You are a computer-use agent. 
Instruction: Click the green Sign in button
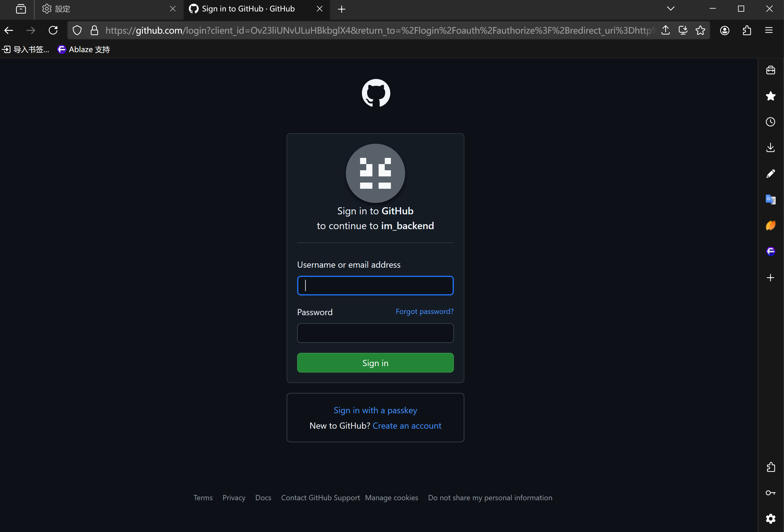click(375, 363)
